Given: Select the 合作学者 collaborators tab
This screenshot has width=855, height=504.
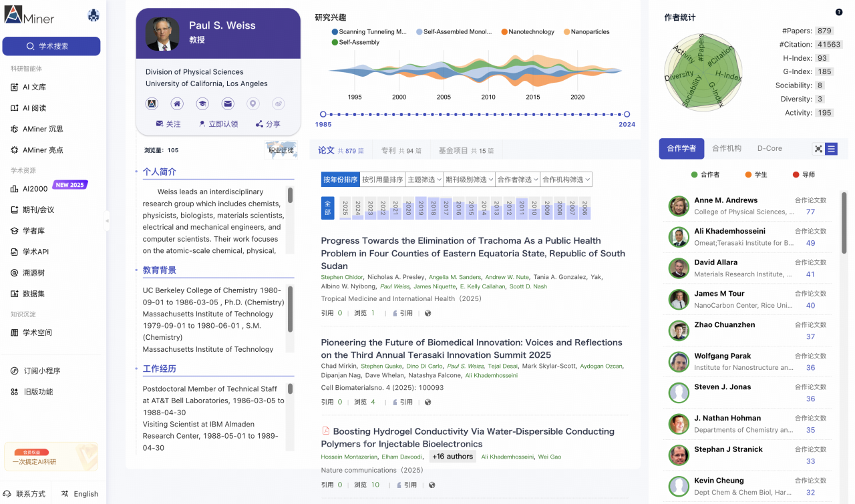Looking at the screenshot, I should [681, 148].
